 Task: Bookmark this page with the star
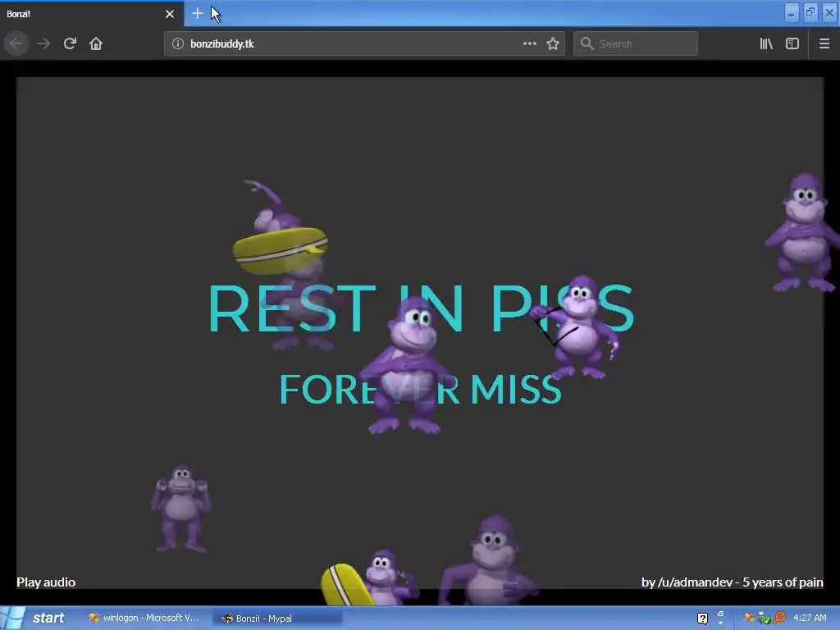coord(553,44)
